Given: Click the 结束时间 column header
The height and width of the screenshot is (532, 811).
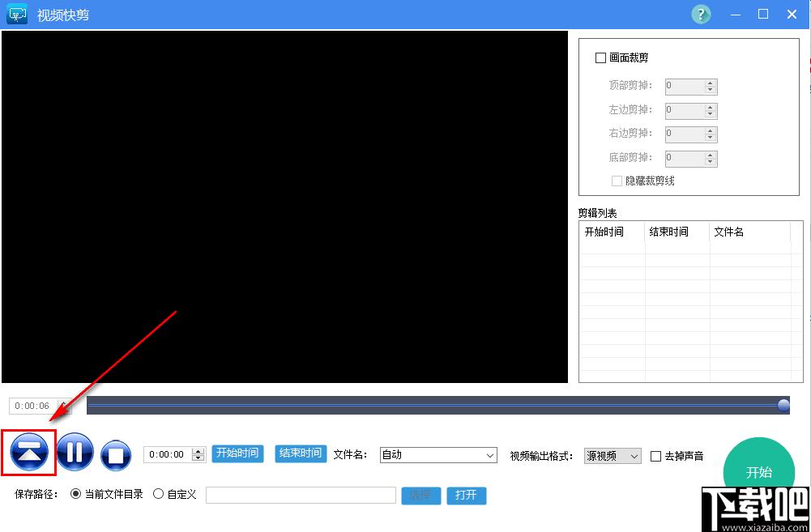Looking at the screenshot, I should 677,232.
